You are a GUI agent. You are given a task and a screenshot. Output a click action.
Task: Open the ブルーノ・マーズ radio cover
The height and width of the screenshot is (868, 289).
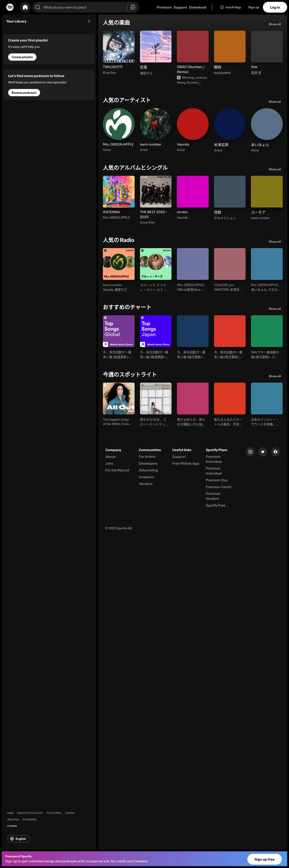point(156,264)
